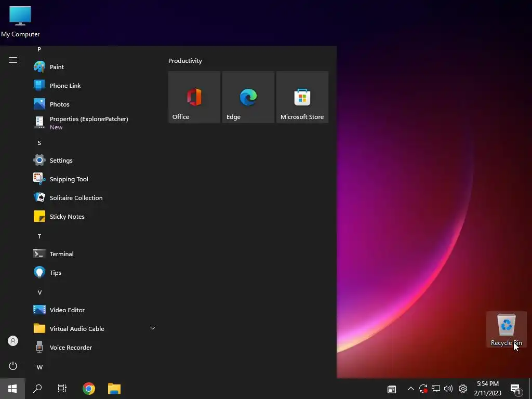Click the Edge tile
The height and width of the screenshot is (399, 532).
point(248,97)
